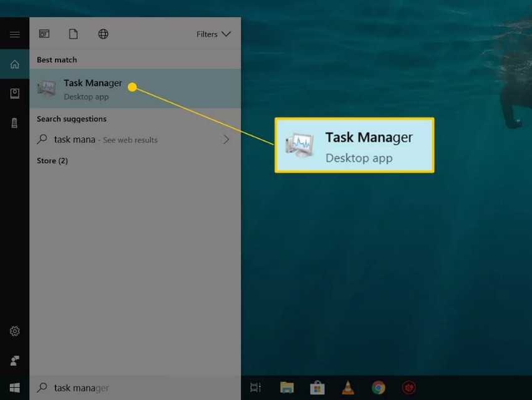This screenshot has width=532, height=400.
Task: Open the Filters dropdown
Action: pos(213,34)
